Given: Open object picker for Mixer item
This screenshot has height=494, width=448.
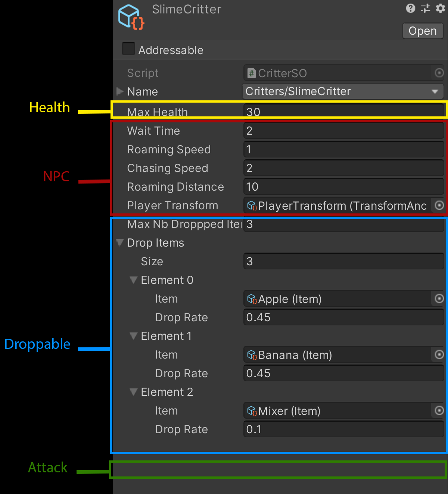Looking at the screenshot, I should click(439, 410).
